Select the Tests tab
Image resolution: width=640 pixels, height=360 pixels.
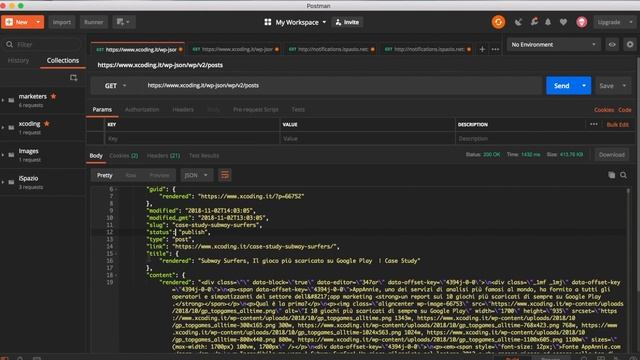pyautogui.click(x=298, y=109)
